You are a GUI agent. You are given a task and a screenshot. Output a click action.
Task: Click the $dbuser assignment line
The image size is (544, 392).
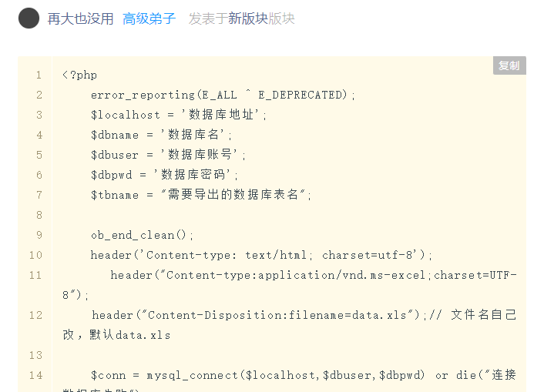[168, 155]
